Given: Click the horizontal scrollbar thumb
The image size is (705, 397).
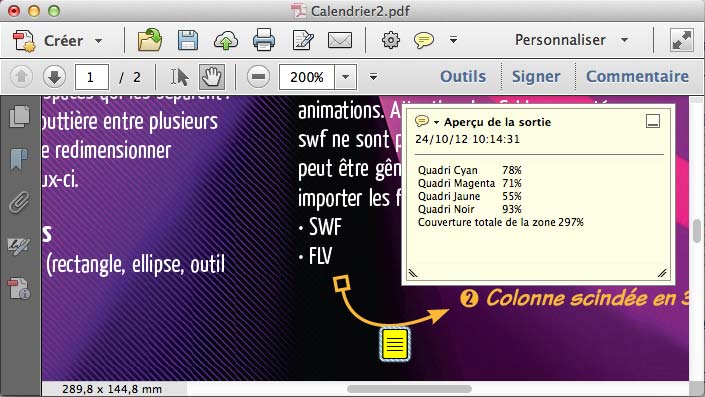Looking at the screenshot, I should tap(409, 389).
